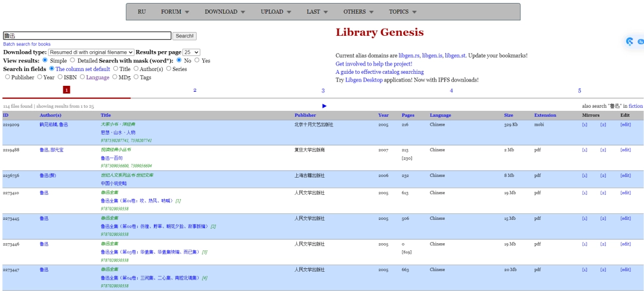Open the Download type dropdown
The height and width of the screenshot is (292, 644).
[x=91, y=52]
